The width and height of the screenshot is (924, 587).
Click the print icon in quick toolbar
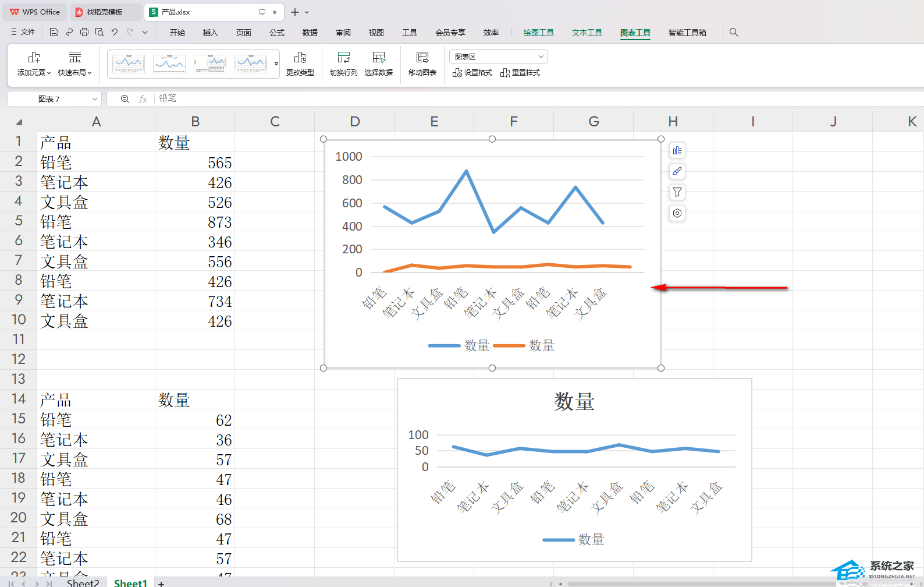coord(84,33)
